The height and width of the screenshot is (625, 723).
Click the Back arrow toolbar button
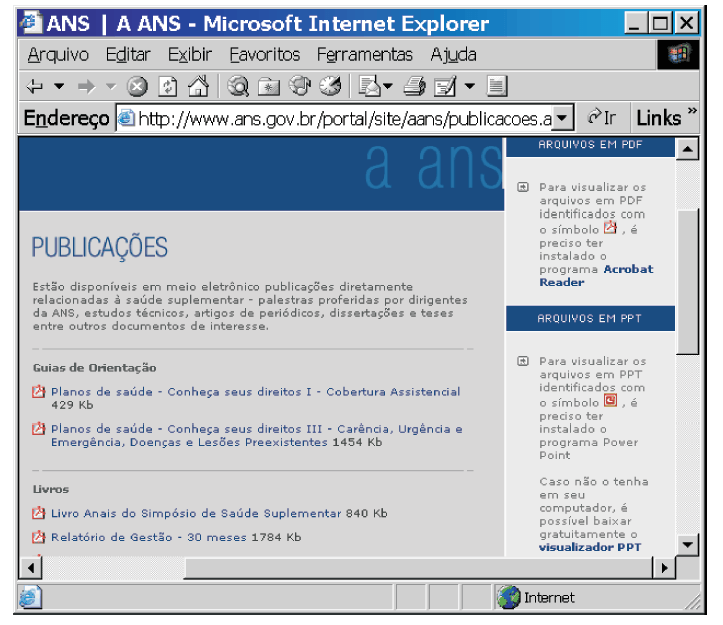[x=36, y=87]
